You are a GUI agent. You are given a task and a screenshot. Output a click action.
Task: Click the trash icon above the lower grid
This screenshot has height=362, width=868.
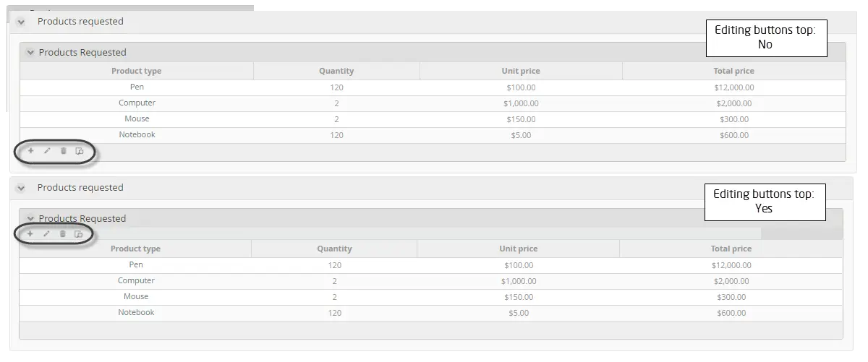pos(62,233)
